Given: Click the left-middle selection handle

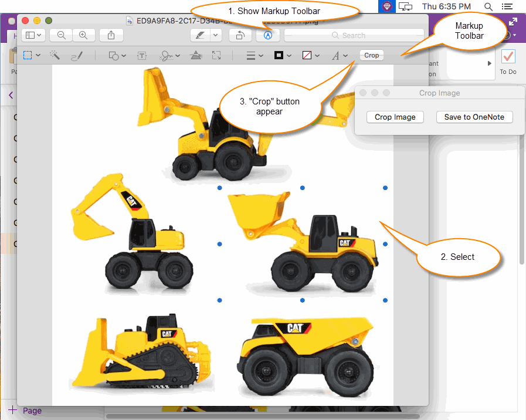Looking at the screenshot, I should [x=220, y=244].
